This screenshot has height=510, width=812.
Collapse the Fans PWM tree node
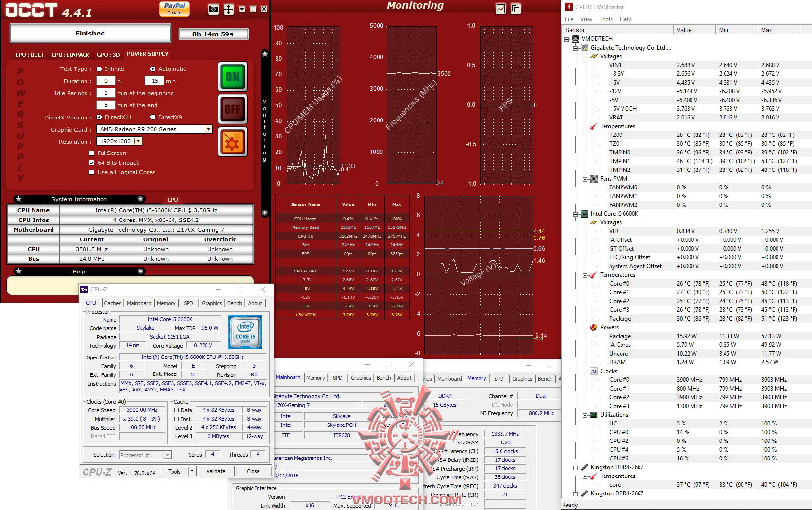(x=585, y=179)
